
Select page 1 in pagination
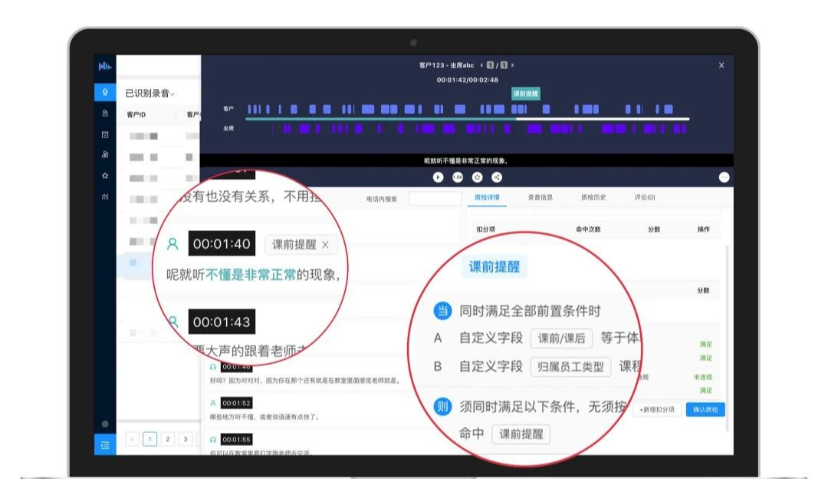[x=150, y=439]
